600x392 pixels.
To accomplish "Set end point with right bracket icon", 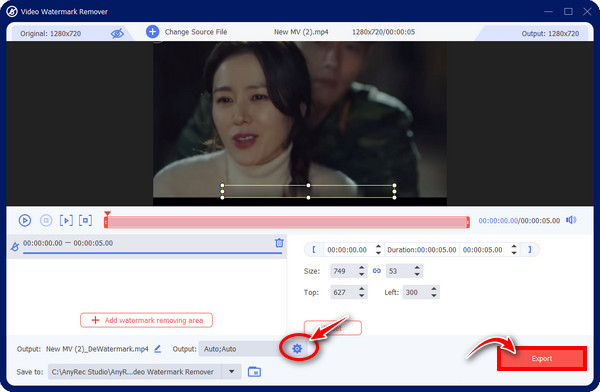I will click(530, 250).
